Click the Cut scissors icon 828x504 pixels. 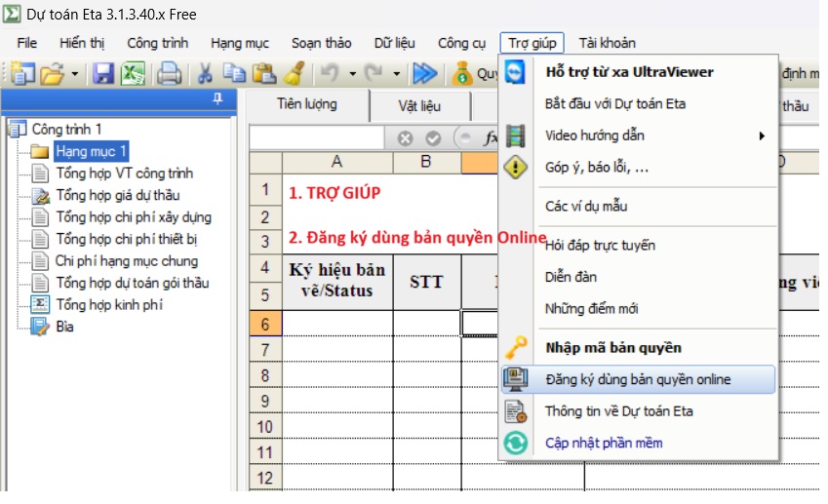tap(205, 74)
